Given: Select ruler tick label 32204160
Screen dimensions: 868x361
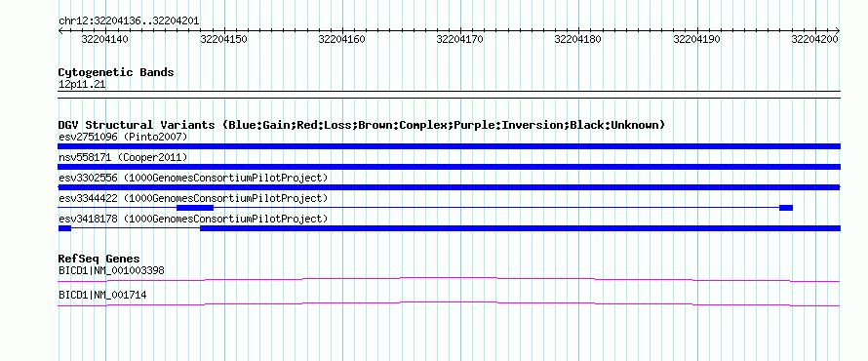Looking at the screenshot, I should click(342, 39).
